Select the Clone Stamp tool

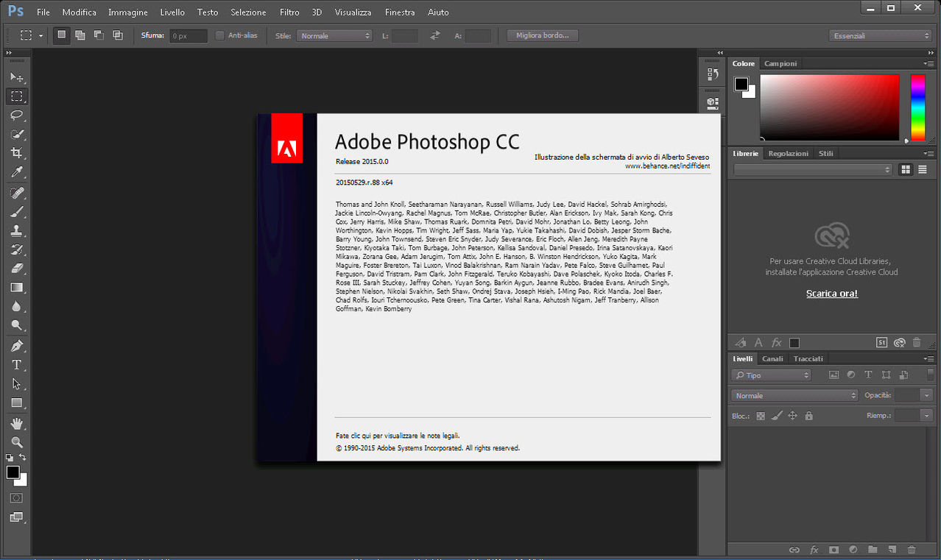click(x=16, y=230)
